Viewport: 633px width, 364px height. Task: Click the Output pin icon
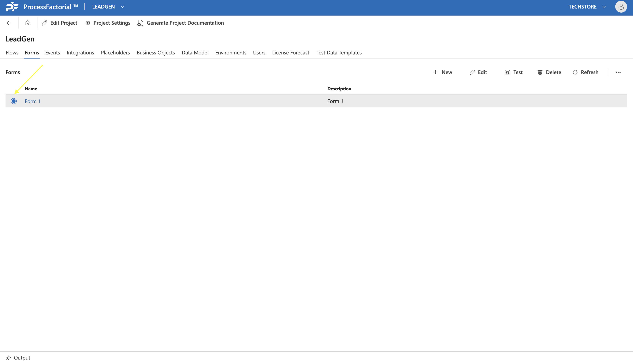tap(9, 358)
